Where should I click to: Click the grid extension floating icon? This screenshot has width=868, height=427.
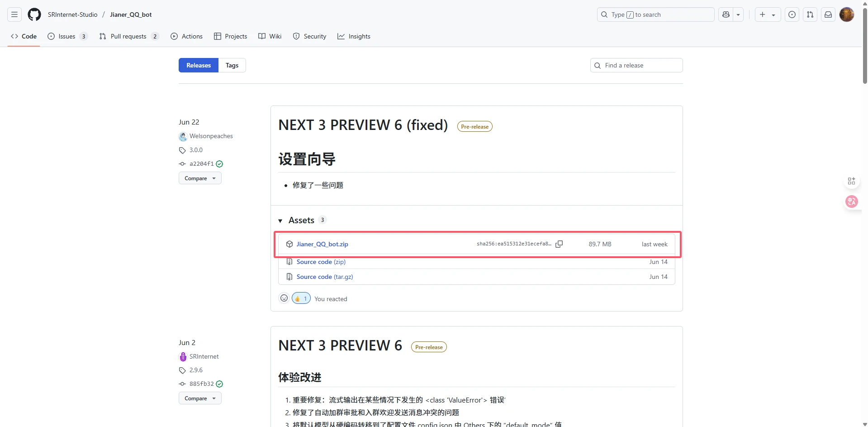click(851, 181)
